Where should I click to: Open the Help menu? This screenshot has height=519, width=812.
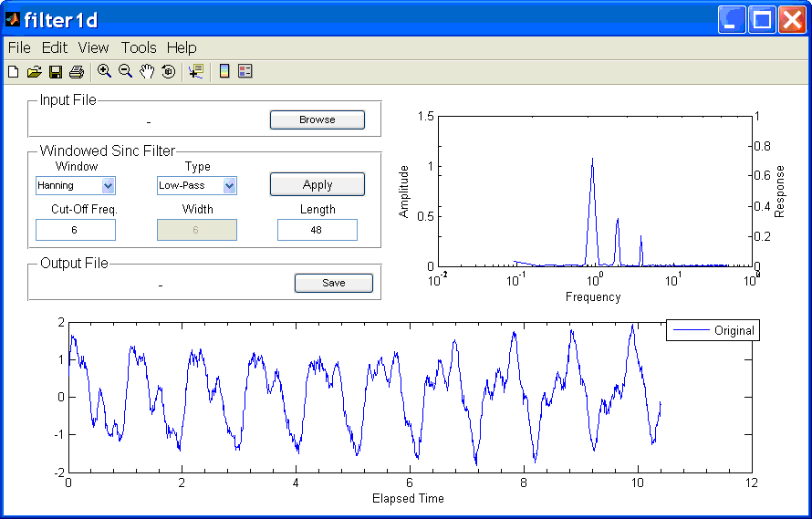click(182, 47)
